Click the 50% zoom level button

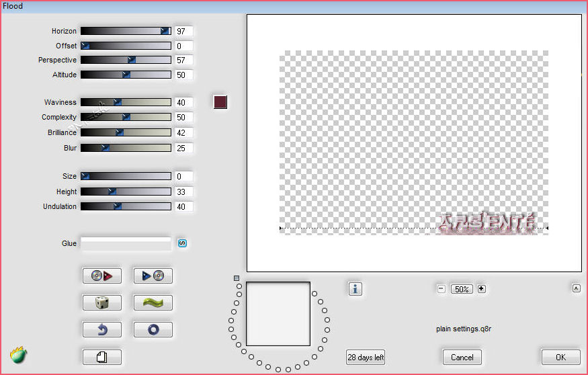coord(461,289)
